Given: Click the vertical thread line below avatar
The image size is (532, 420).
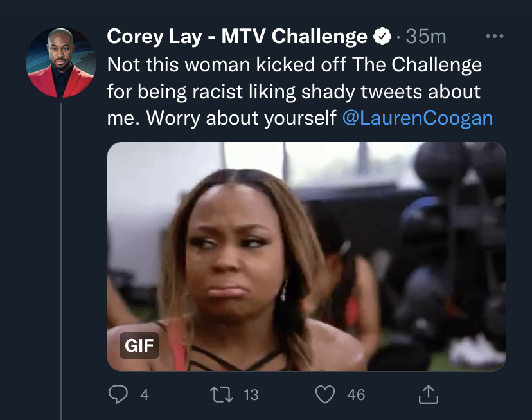Looking at the screenshot, I should coord(61,261).
